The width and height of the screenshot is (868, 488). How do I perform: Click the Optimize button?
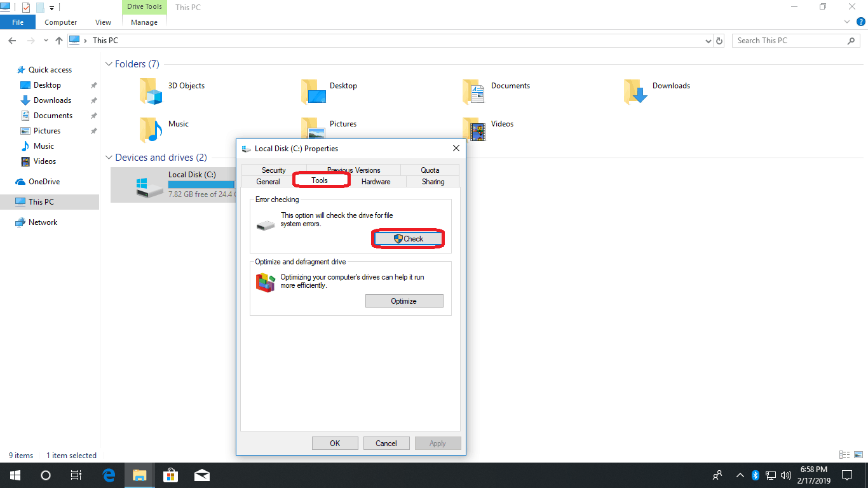point(404,301)
